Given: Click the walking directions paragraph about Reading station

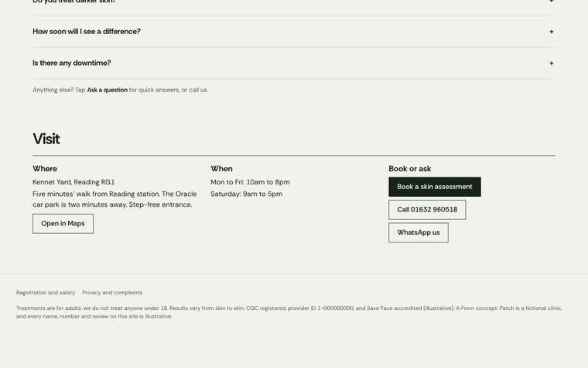Looking at the screenshot, I should 115,199.
